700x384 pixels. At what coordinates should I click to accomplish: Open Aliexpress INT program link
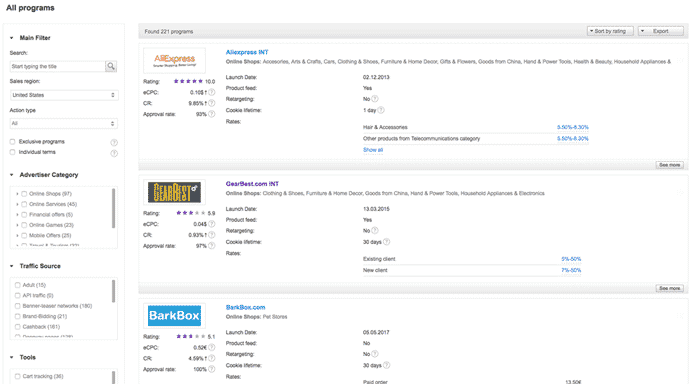(x=247, y=52)
